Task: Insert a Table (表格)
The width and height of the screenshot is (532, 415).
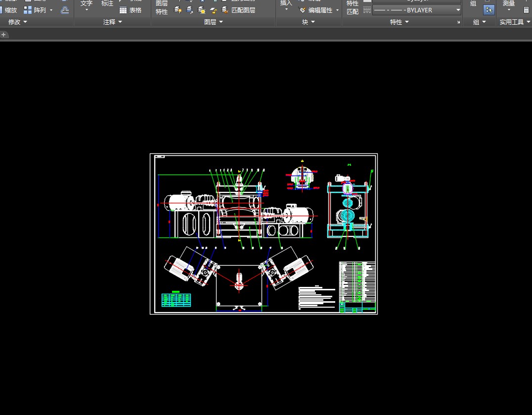Action: click(131, 10)
